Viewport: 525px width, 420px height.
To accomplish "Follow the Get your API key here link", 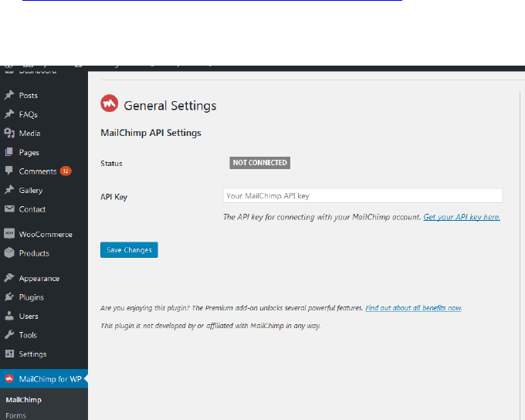I will (x=462, y=217).
